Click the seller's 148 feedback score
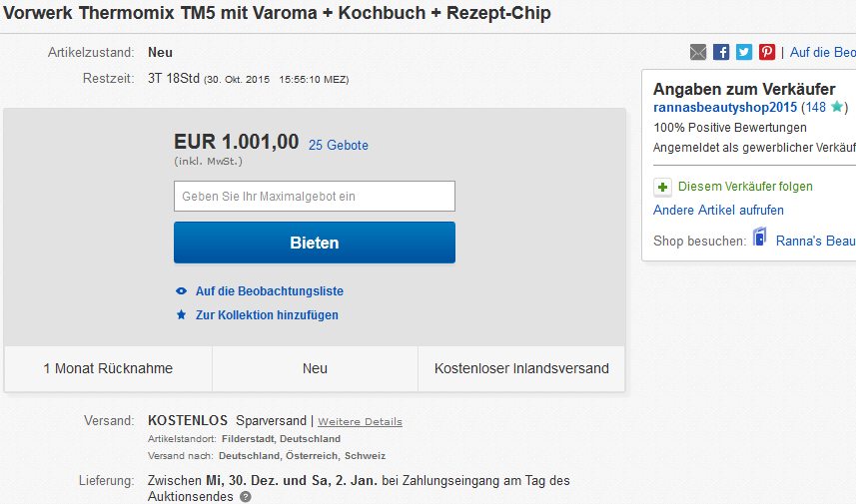Viewport: 856px width, 504px height. [x=816, y=107]
